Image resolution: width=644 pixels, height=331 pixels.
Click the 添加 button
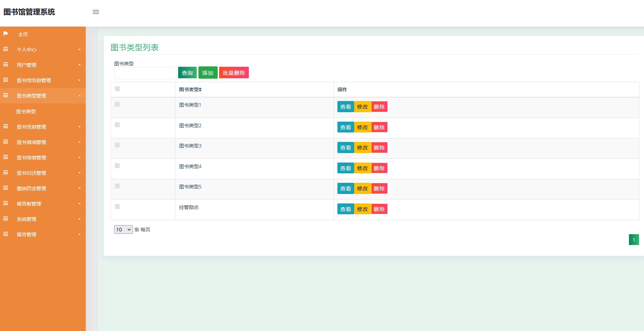click(208, 73)
